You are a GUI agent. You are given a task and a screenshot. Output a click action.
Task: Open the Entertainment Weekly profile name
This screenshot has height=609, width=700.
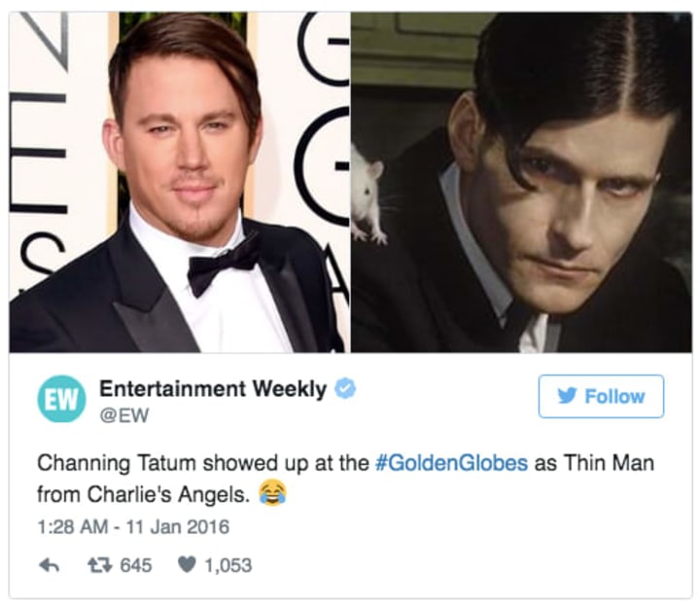click(213, 388)
